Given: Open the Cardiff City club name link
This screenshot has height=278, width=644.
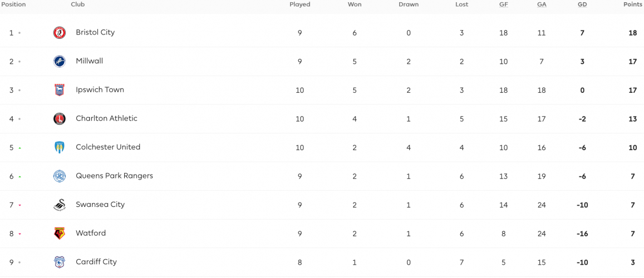Looking at the screenshot, I should [x=96, y=262].
